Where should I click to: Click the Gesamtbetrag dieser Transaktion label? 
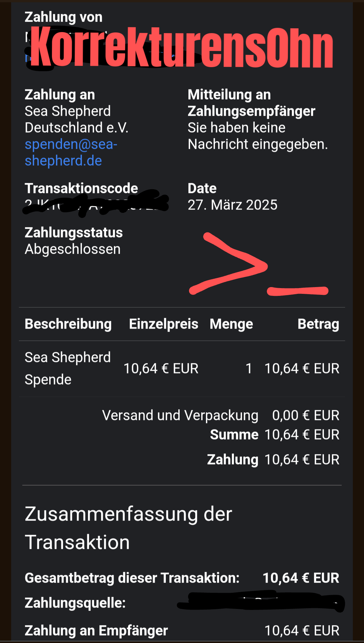coord(132,578)
